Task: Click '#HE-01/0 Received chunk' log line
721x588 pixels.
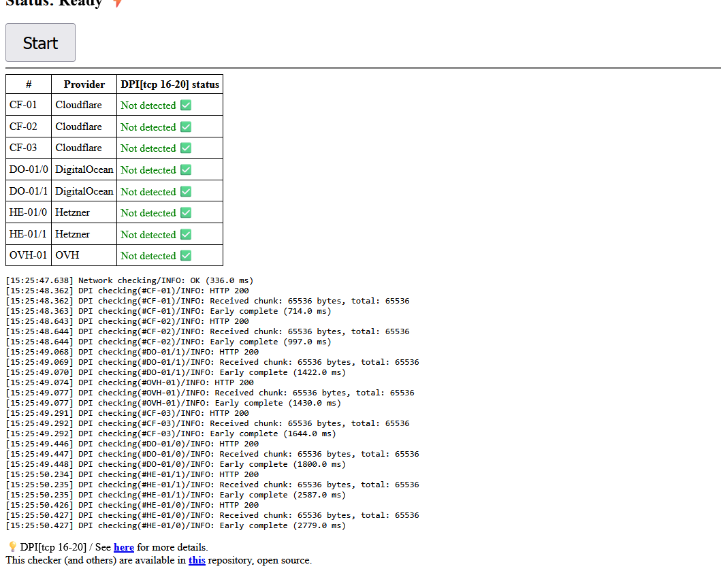Action: (x=212, y=515)
